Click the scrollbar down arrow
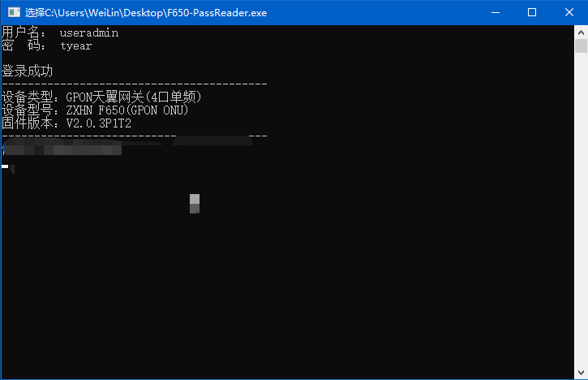588x380 pixels. 581,373
